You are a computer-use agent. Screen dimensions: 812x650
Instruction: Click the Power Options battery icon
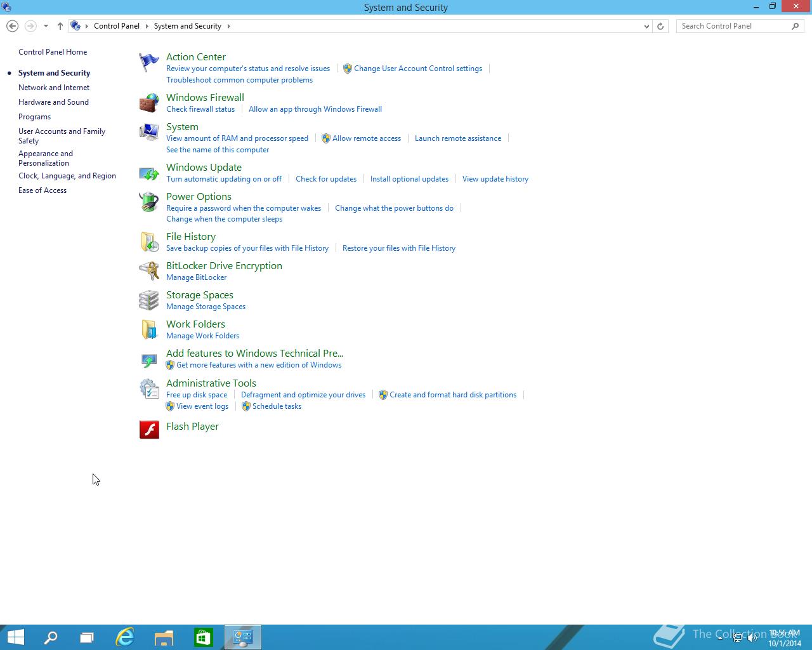coord(149,202)
